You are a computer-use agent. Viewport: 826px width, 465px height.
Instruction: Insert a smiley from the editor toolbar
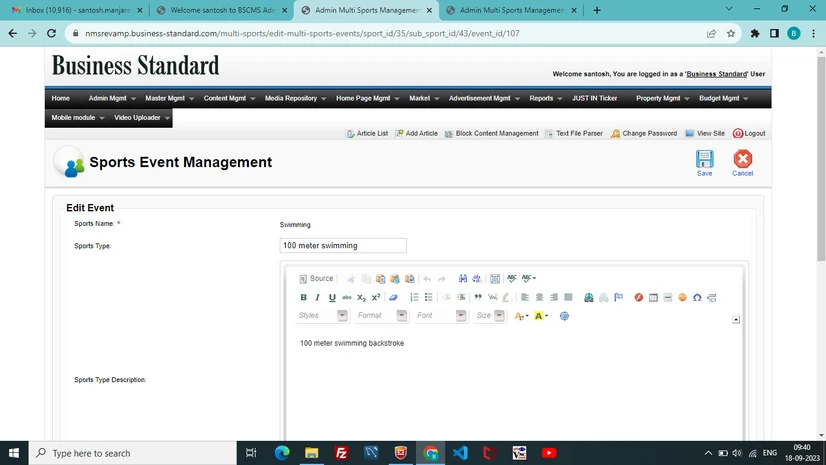(682, 297)
